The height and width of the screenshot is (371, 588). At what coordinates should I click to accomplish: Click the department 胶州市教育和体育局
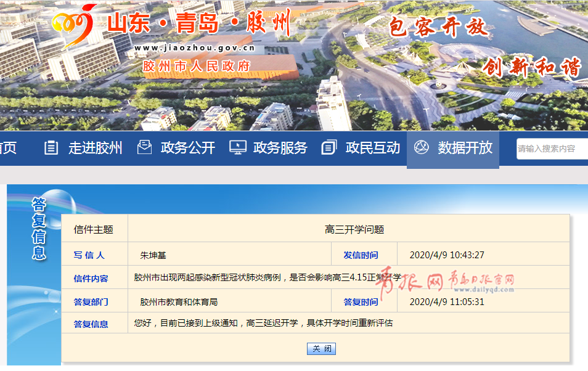pos(179,302)
